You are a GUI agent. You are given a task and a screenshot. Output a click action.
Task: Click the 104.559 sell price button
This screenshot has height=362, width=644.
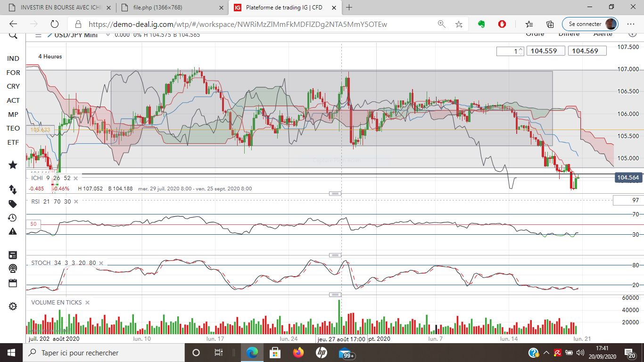coord(546,51)
